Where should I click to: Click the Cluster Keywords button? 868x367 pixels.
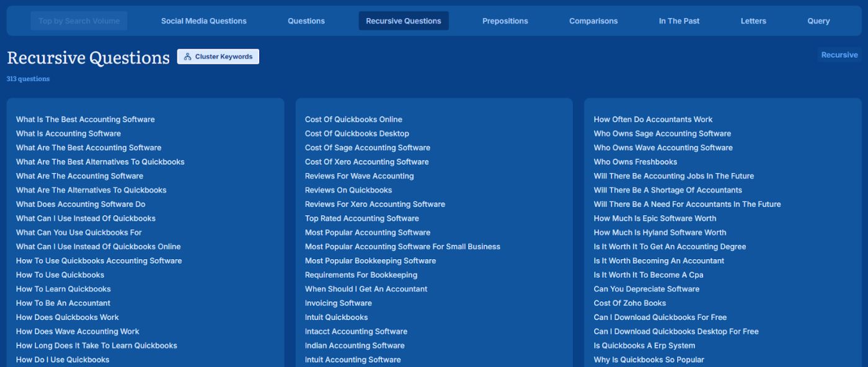click(218, 56)
